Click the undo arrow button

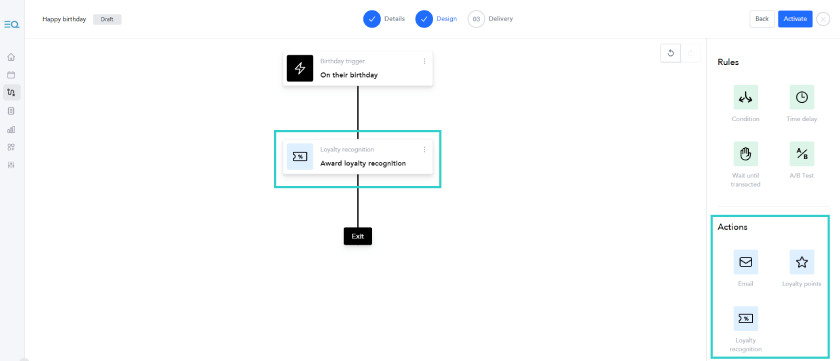[670, 53]
